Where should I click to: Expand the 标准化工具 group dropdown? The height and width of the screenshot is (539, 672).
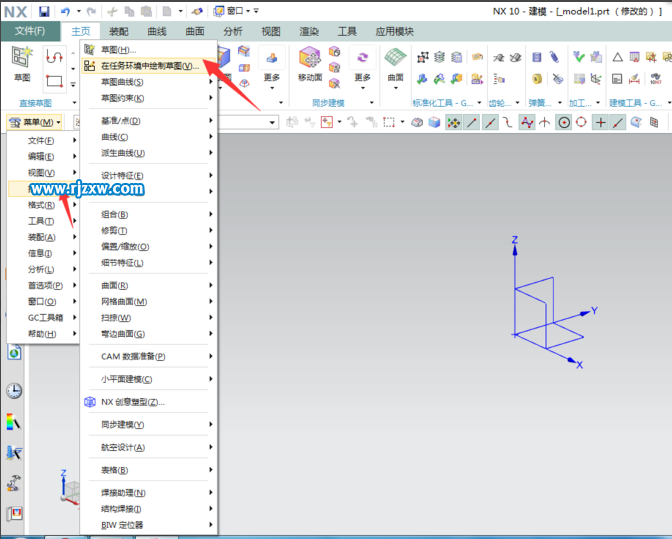coord(479,103)
